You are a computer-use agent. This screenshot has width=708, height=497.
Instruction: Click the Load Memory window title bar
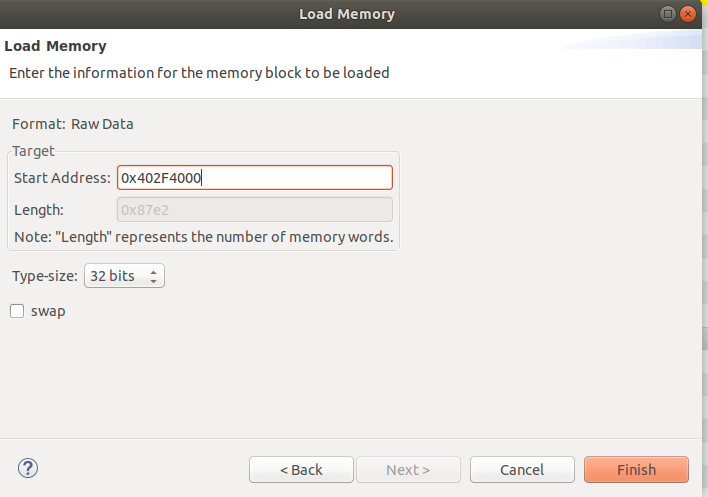[347, 14]
